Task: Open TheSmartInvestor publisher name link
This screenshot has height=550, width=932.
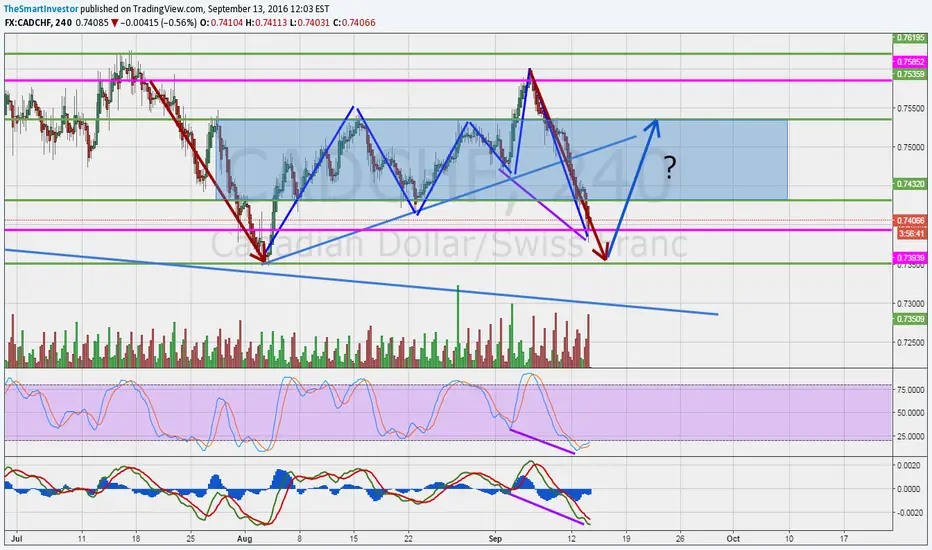Action: [x=41, y=9]
